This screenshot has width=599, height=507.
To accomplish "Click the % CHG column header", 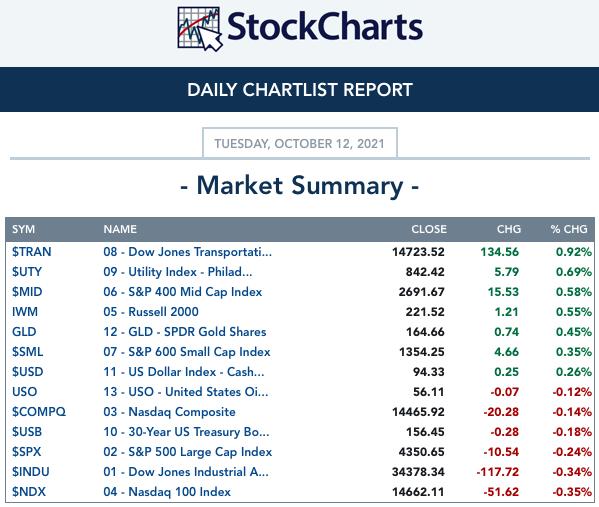I will pos(569,229).
